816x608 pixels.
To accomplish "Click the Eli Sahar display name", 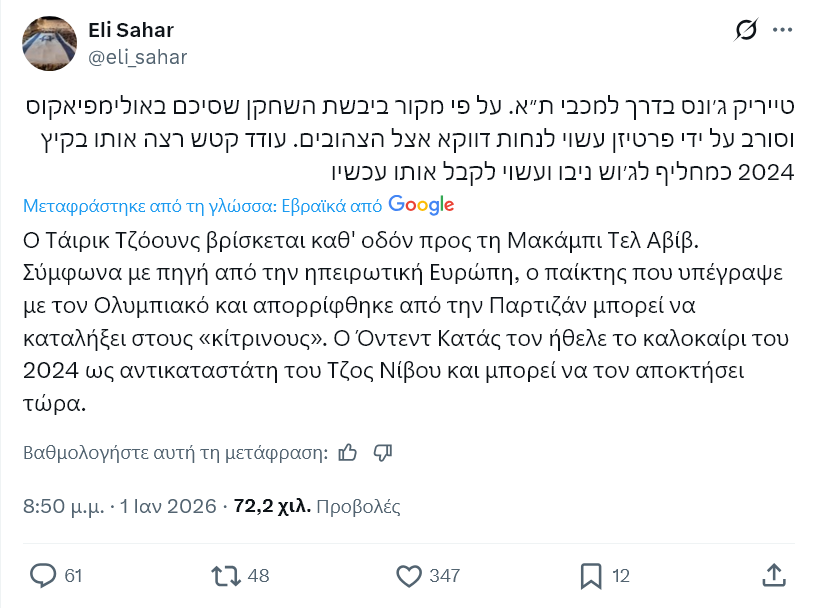I will 132,31.
